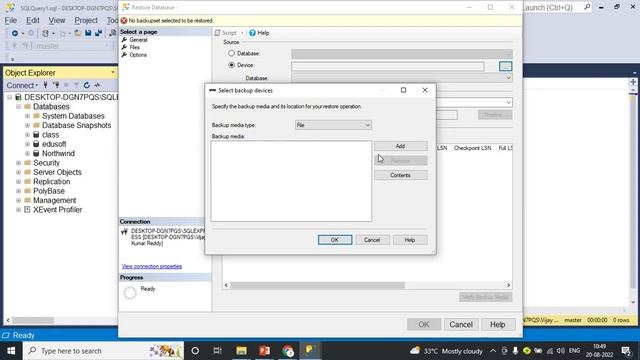Click the Save icon in SSMS toolbar
This screenshot has height=360, width=640.
pyautogui.click(x=88, y=33)
